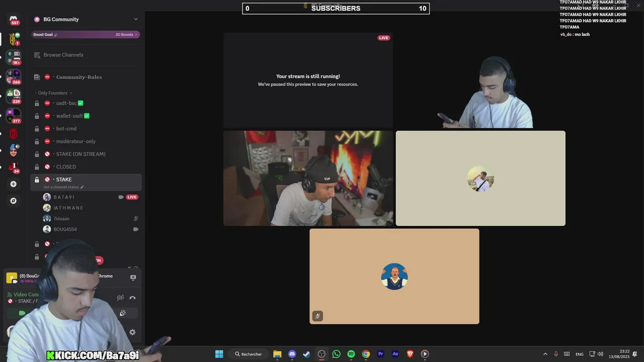Image resolution: width=644 pixels, height=362 pixels.
Task: Open Brave browser from the taskbar
Action: (x=410, y=354)
